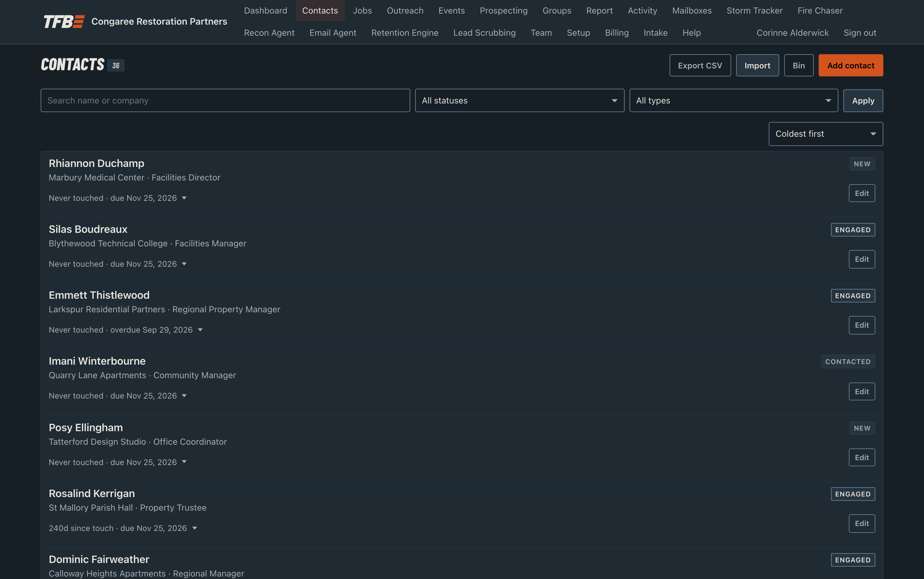
Task: Open the Retention Engine section
Action: click(404, 33)
